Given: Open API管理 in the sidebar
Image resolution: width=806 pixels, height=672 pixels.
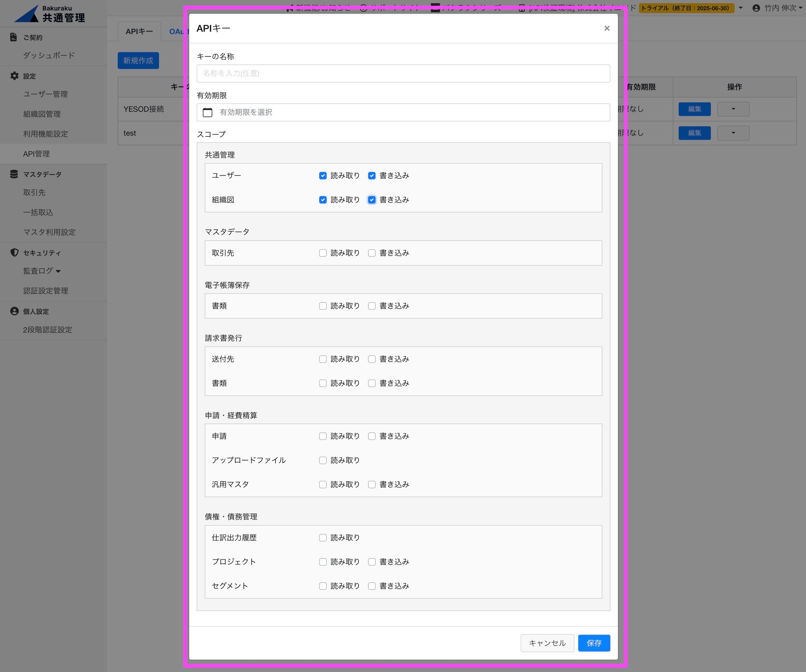Looking at the screenshot, I should [x=36, y=154].
